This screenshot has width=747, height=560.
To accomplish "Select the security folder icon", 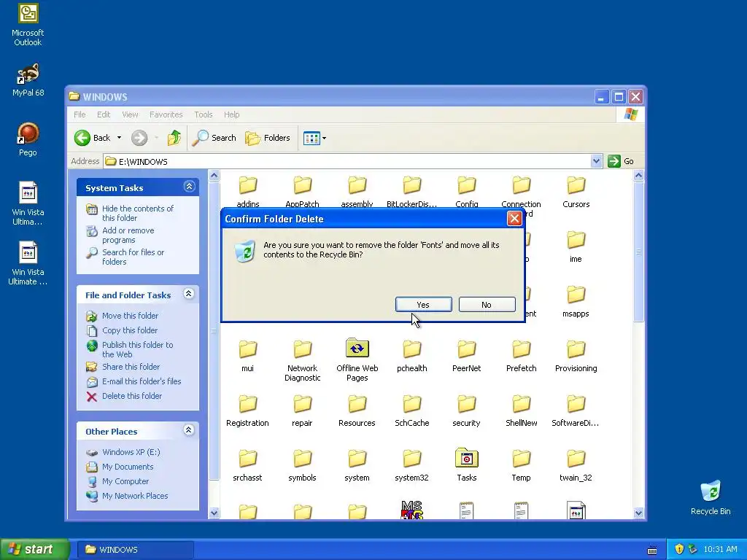I will (x=467, y=404).
